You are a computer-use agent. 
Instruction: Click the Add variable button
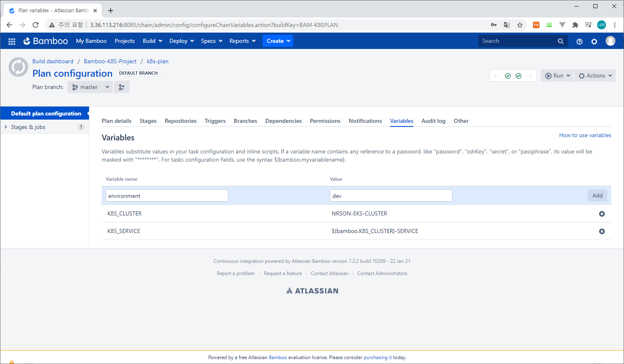pyautogui.click(x=597, y=195)
